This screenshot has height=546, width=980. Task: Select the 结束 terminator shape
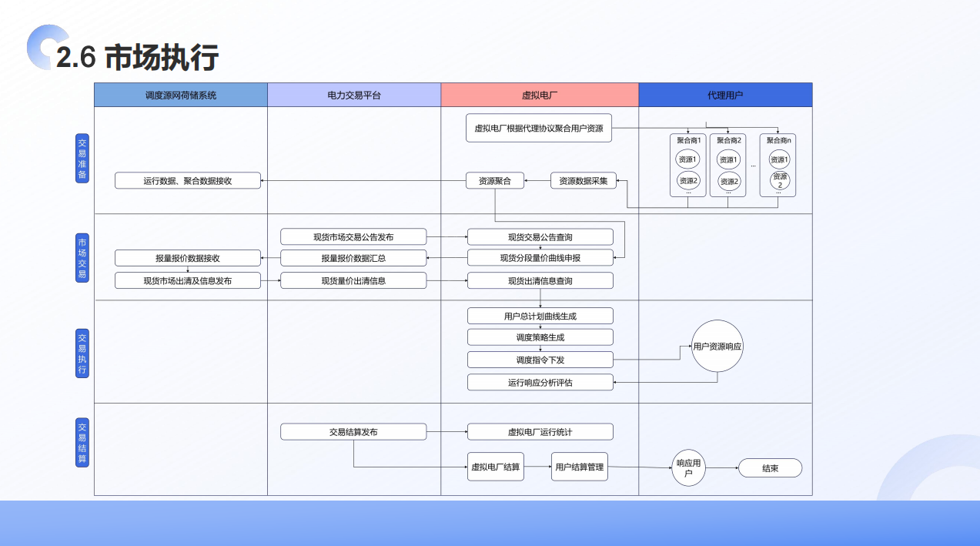pyautogui.click(x=770, y=468)
